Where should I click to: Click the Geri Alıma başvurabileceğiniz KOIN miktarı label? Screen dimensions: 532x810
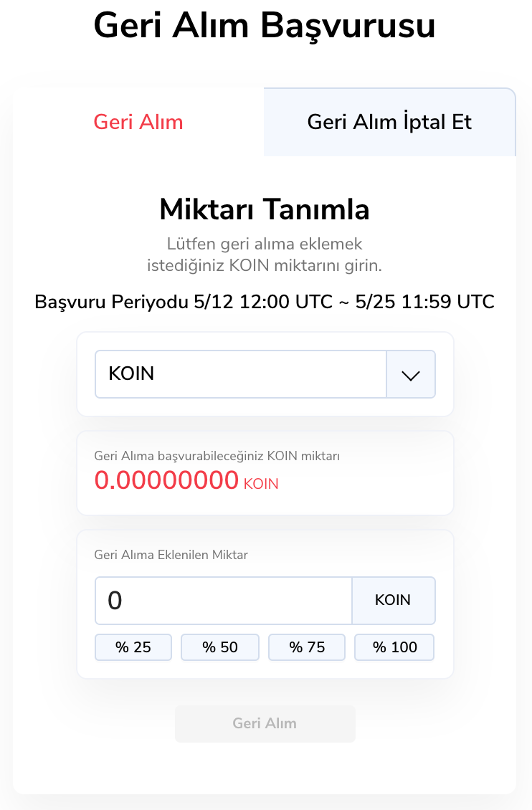[x=217, y=456]
